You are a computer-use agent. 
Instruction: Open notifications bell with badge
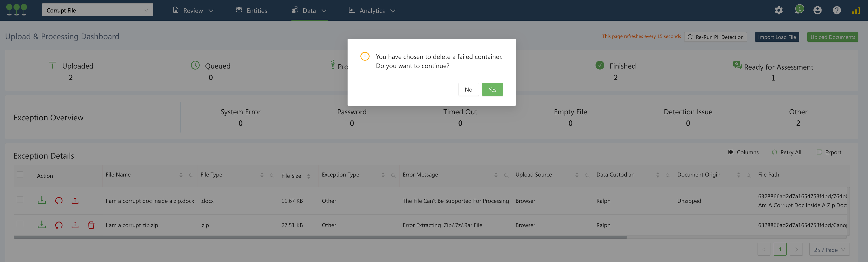(798, 10)
